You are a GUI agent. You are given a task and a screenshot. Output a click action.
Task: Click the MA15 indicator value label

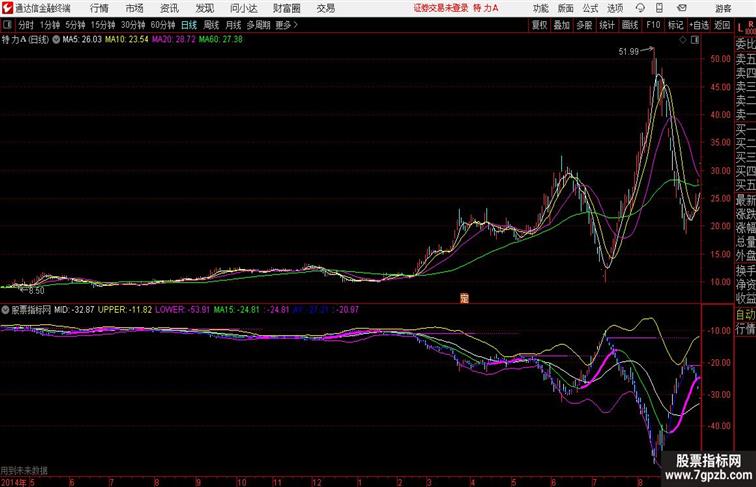point(237,310)
